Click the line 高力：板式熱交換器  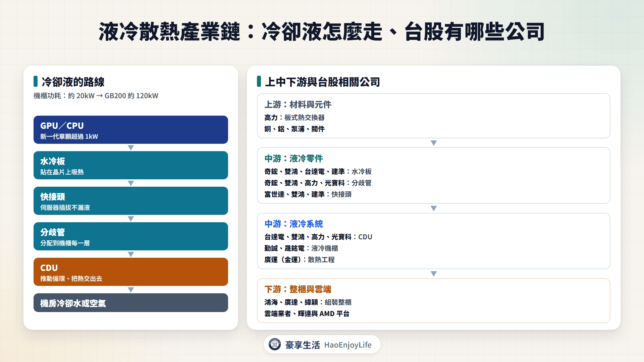294,118
